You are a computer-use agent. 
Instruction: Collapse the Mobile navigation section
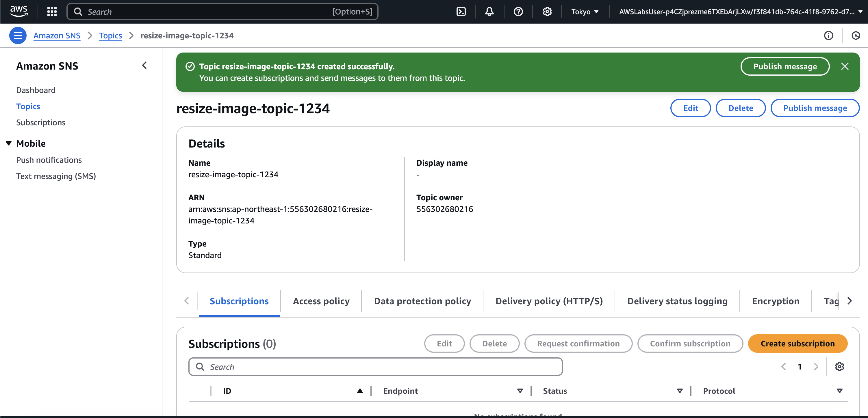[9, 143]
